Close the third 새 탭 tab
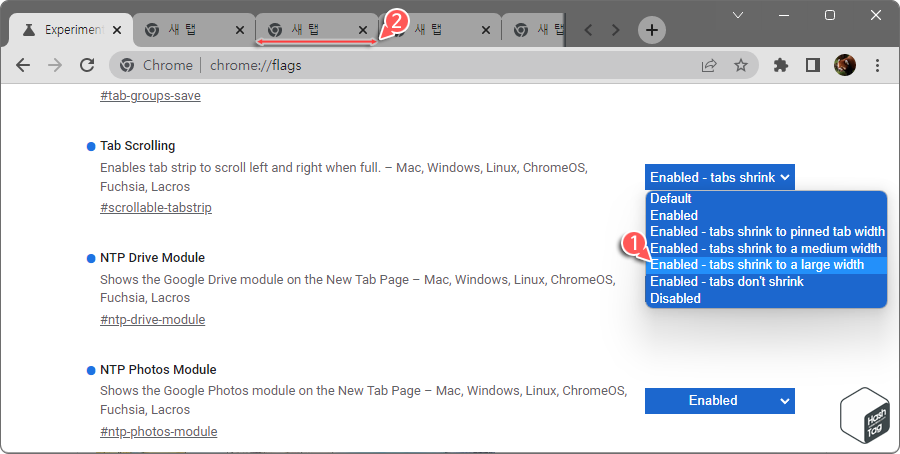This screenshot has height=454, width=900. click(486, 30)
